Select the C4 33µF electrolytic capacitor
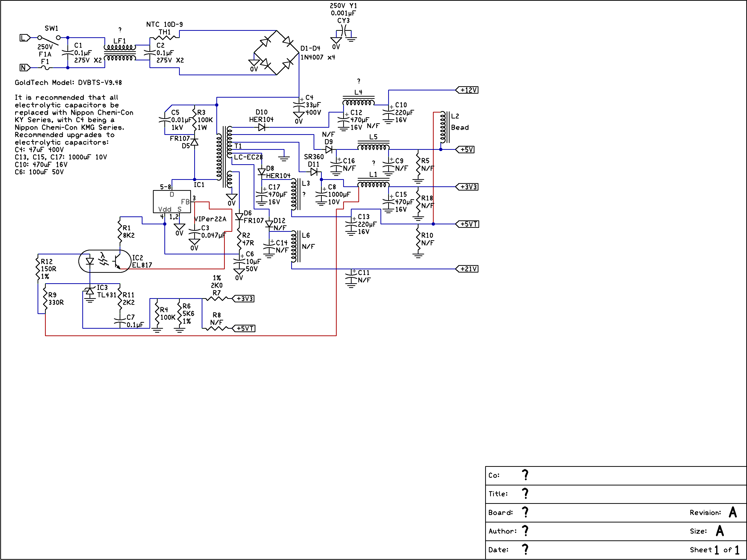The height and width of the screenshot is (560, 747). [299, 105]
